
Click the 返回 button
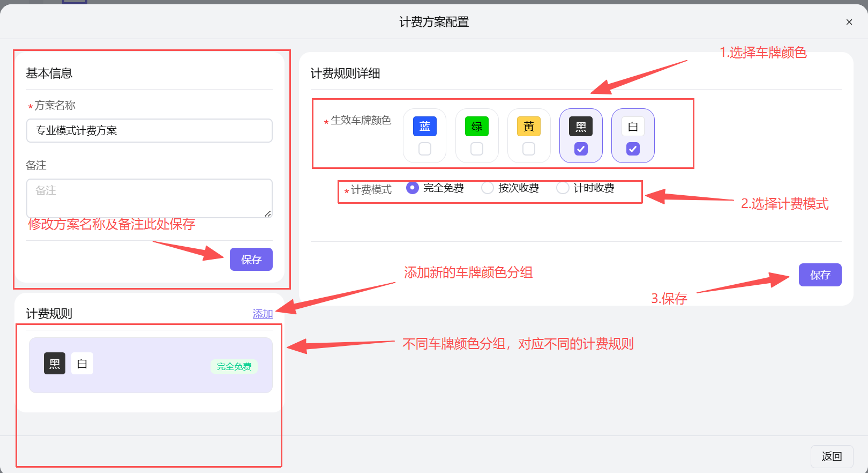click(x=832, y=456)
